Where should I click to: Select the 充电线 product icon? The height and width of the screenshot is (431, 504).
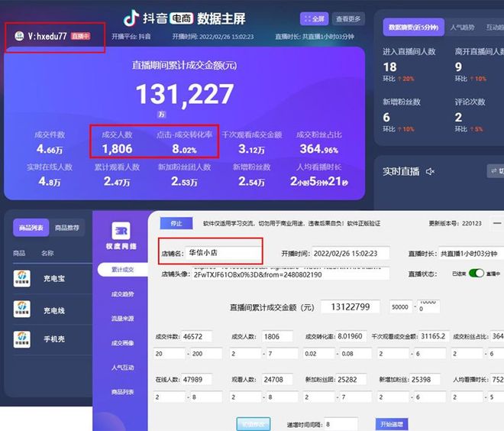[23, 309]
